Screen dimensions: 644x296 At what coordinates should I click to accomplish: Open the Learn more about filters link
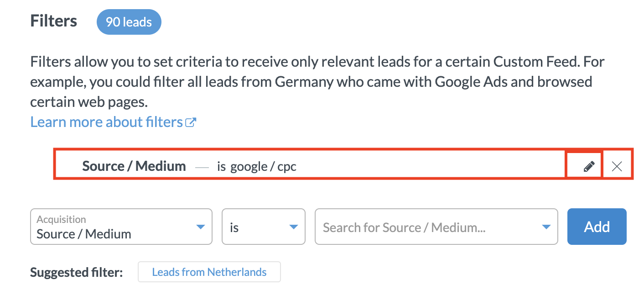pyautogui.click(x=113, y=122)
